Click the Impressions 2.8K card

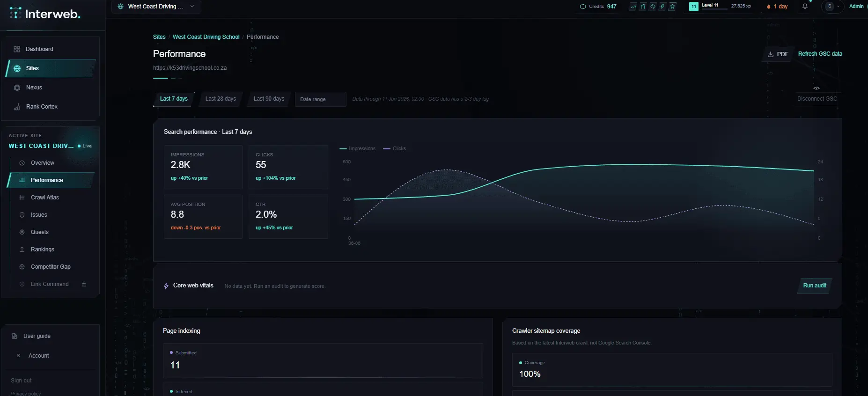click(203, 167)
